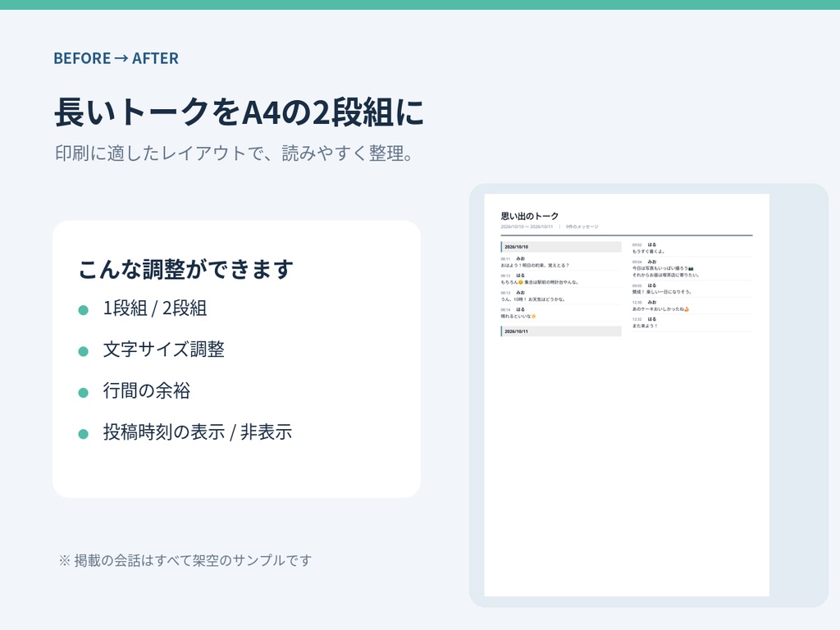This screenshot has height=630, width=840.
Task: Select the bullet text '文字サイズ調整'
Action: pos(163,349)
